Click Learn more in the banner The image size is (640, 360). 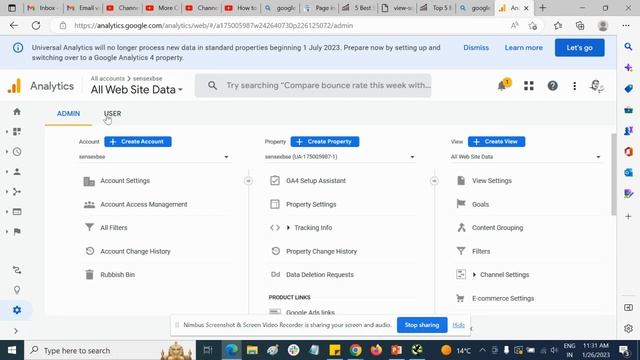[524, 48]
